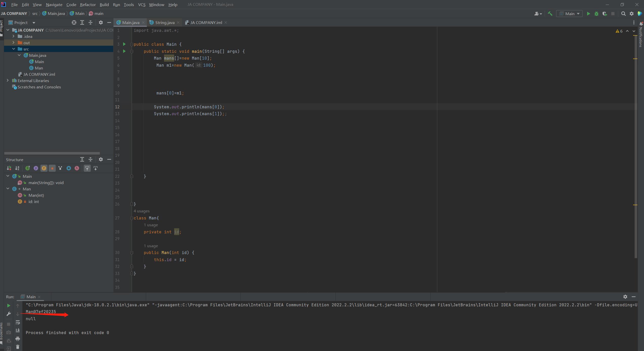Clear all console output with trash icon
The image size is (644, 351).
[x=18, y=347]
